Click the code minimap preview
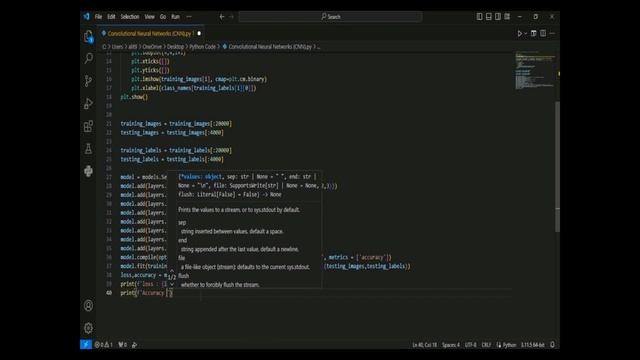This screenshot has width=640, height=360. pyautogui.click(x=535, y=70)
